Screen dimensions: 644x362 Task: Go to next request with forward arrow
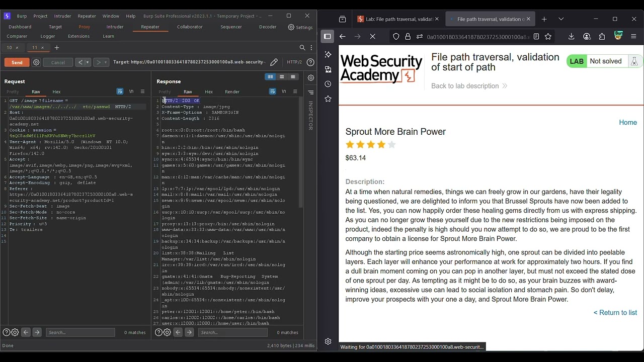click(x=99, y=62)
